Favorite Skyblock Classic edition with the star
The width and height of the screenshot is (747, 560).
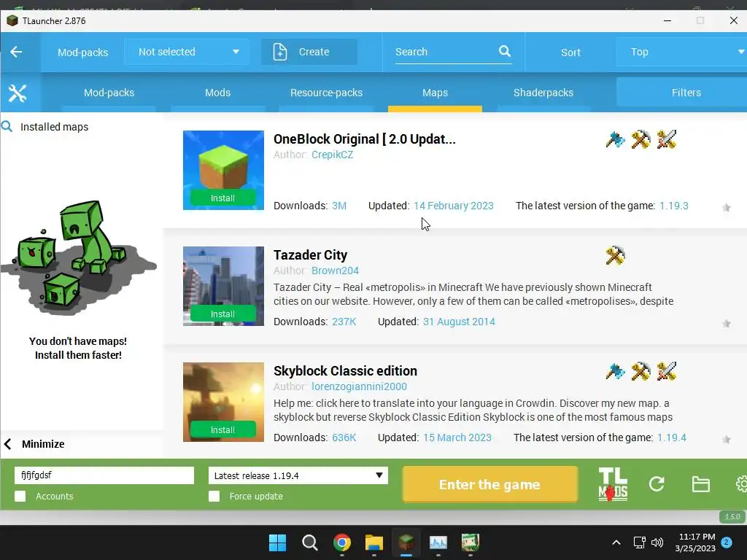point(726,439)
